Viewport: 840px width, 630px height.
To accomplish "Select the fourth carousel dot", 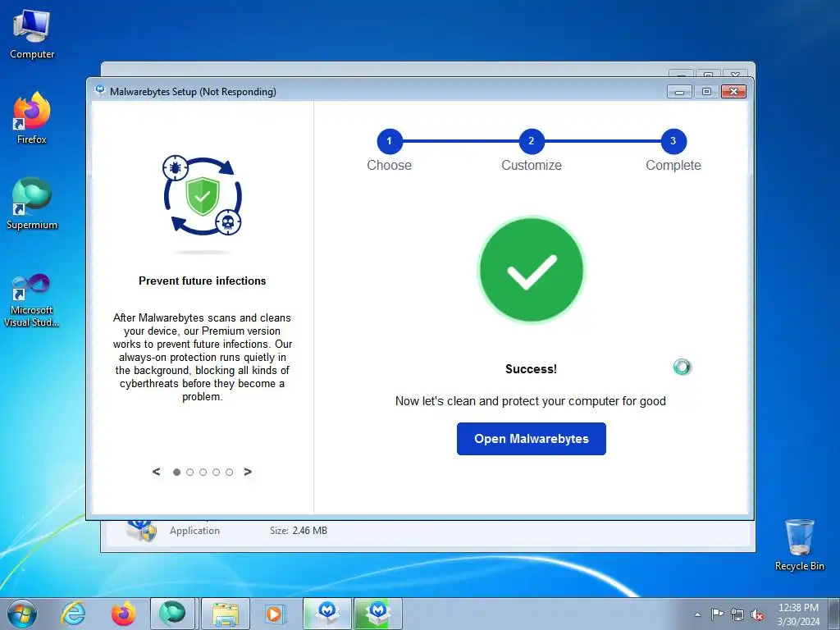I will click(216, 472).
